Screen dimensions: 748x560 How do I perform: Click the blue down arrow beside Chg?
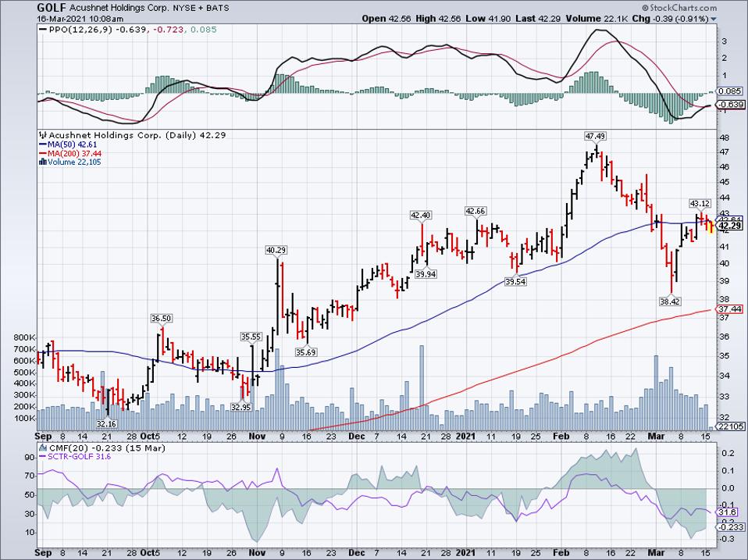click(x=714, y=20)
